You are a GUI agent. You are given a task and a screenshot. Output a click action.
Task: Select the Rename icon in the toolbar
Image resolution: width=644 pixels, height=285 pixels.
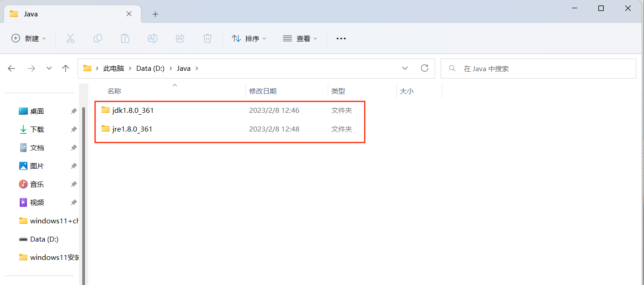click(152, 38)
